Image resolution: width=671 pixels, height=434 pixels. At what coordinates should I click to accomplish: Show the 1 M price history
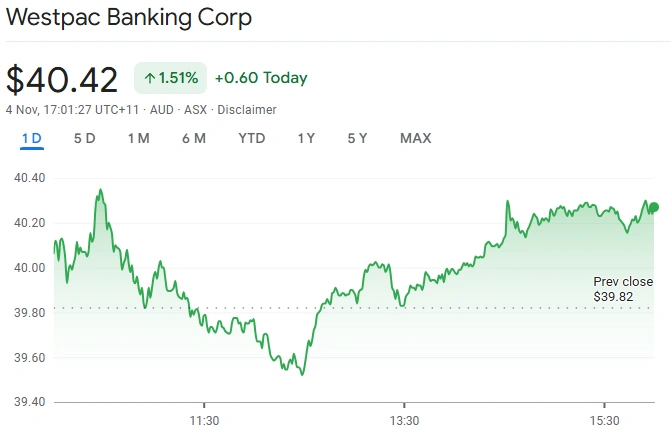pos(138,138)
